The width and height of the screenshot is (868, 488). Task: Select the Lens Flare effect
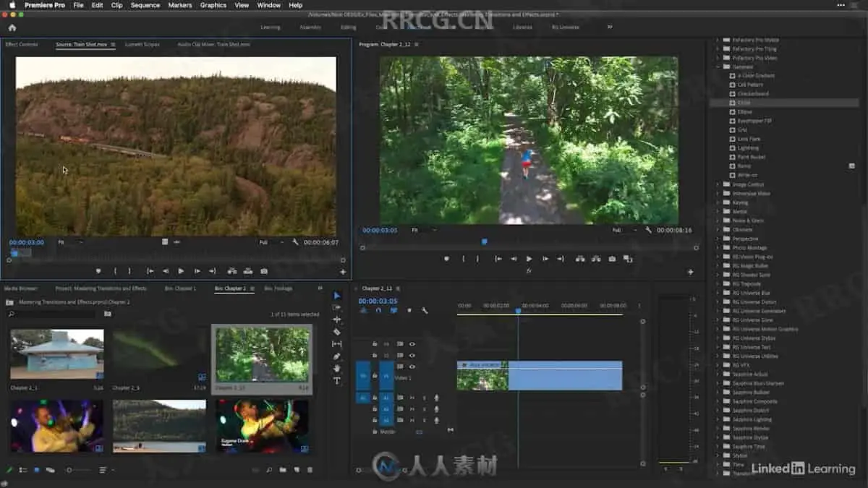point(749,139)
